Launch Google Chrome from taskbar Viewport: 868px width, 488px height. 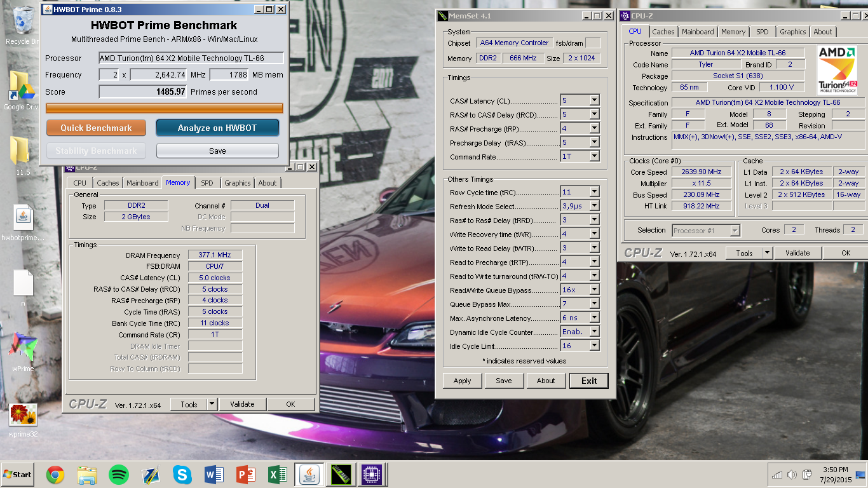[55, 475]
